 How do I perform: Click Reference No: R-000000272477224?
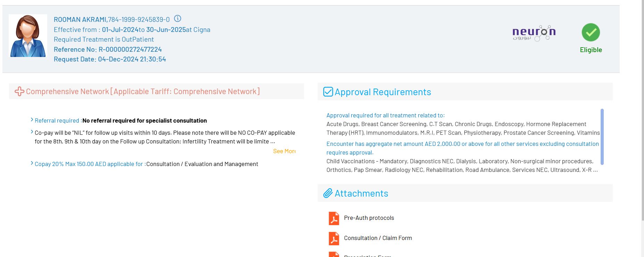(108, 49)
